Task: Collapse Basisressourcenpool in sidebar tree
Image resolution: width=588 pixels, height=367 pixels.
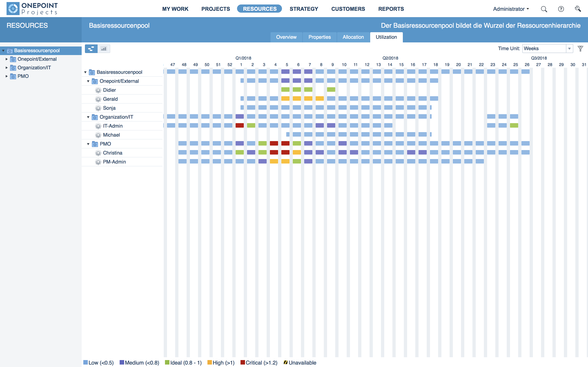Action: [3, 51]
